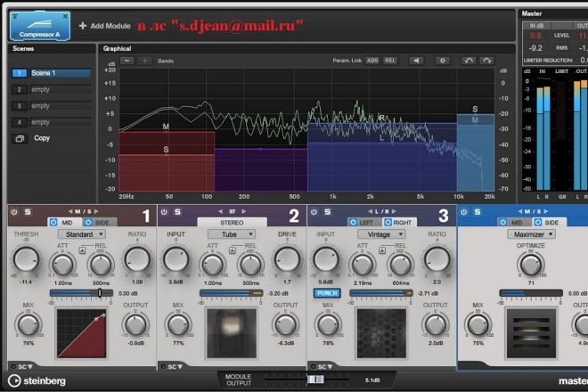Click the left arrow beside M/S in band 4

tap(520, 211)
